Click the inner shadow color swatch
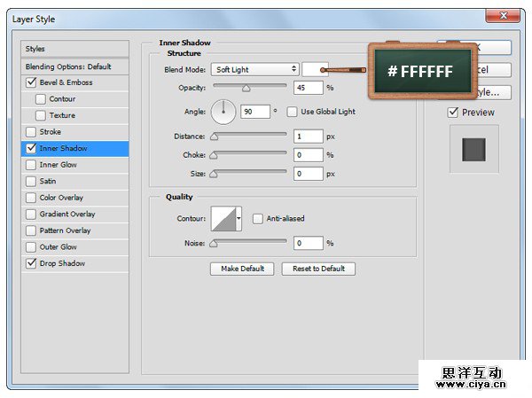 point(315,69)
